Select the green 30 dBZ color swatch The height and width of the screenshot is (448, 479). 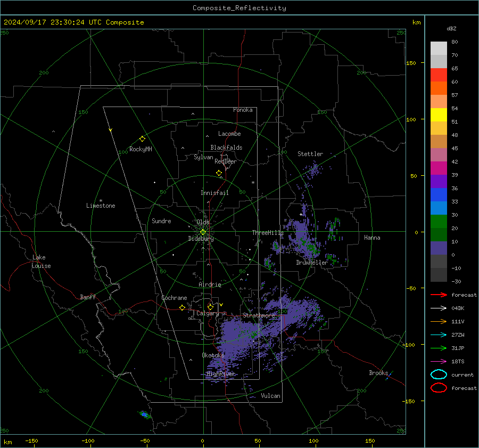pos(439,221)
